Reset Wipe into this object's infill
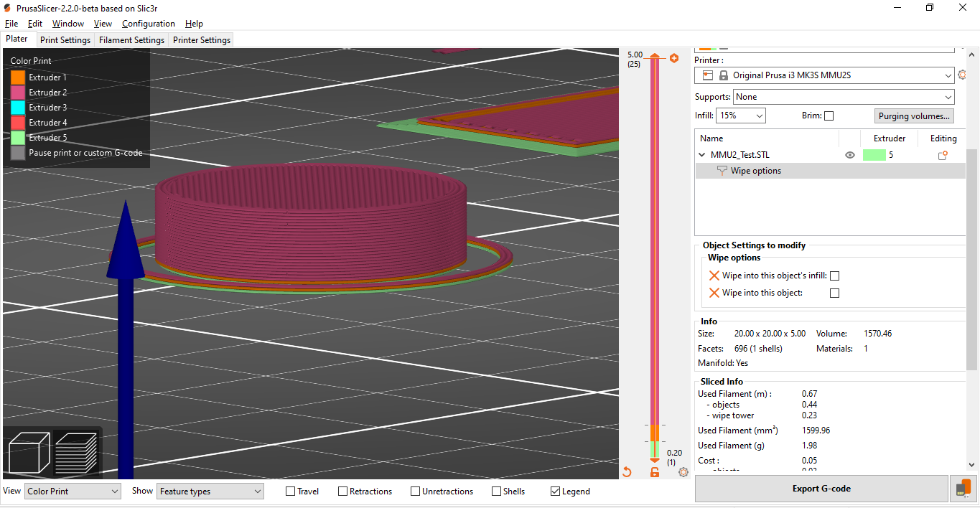Screen dimensions: 980x508 (x=714, y=276)
